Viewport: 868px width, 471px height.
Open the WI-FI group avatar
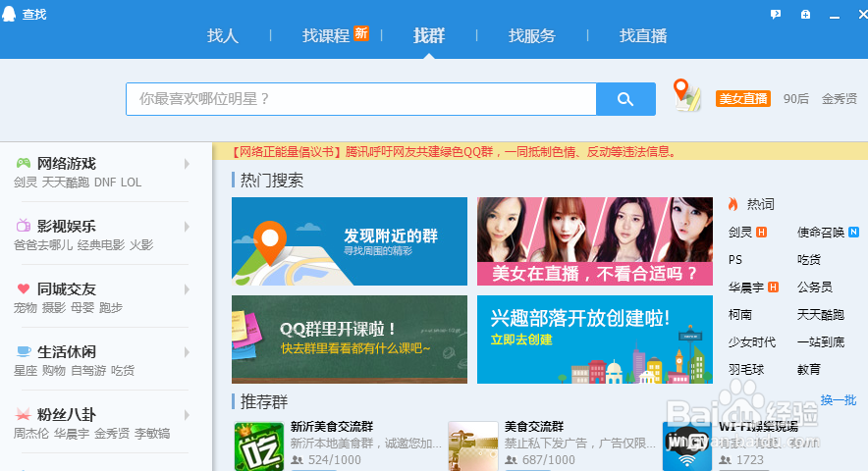(x=687, y=446)
